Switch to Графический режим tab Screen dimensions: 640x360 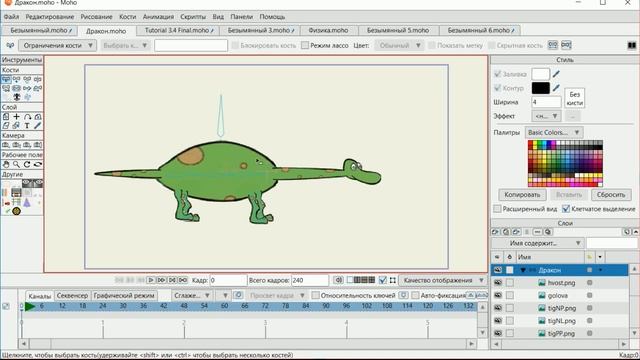click(124, 295)
